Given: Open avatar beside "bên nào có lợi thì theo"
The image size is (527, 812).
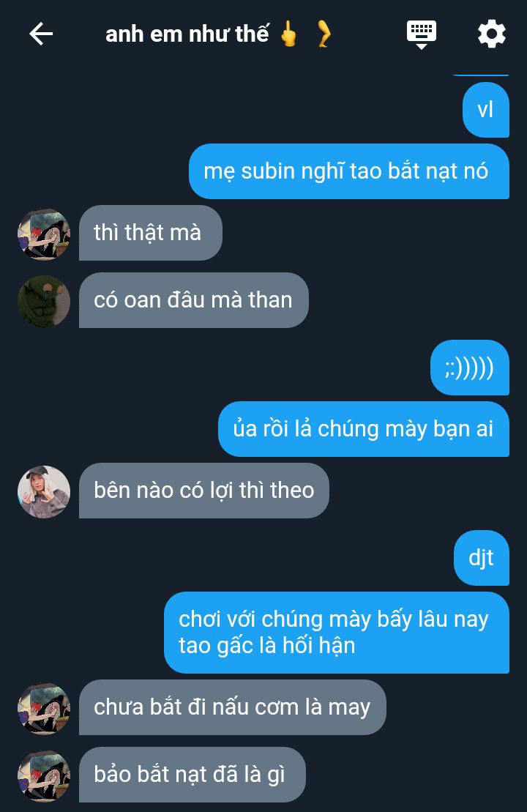Looking at the screenshot, I should [x=44, y=491].
